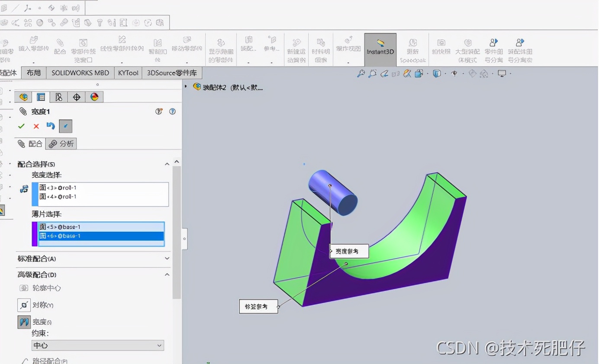Screen dimensions: 599x364
Task: Switch to the KYTool ribbon tab
Action: point(128,73)
